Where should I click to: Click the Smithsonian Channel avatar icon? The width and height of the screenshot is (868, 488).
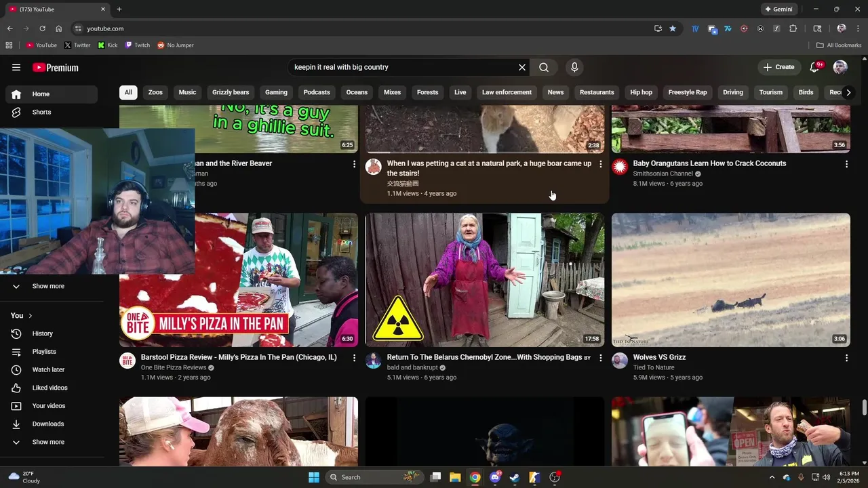click(620, 167)
